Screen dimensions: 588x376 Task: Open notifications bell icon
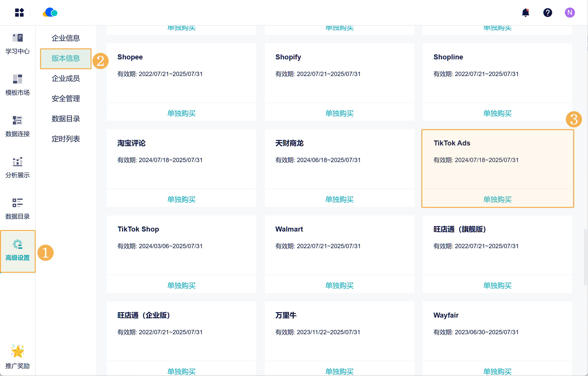(x=525, y=13)
